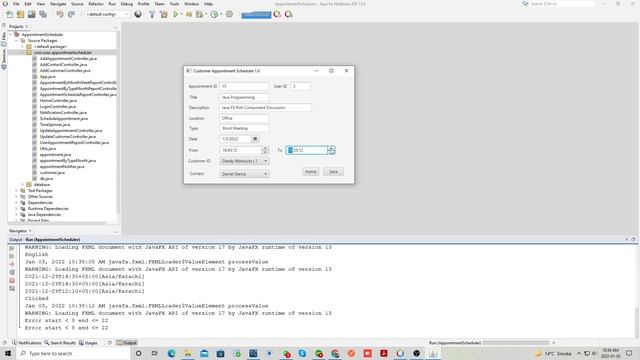Image resolution: width=640 pixels, height=360 pixels.
Task: Select HomeController.java in project tree
Action: pyautogui.click(x=58, y=100)
